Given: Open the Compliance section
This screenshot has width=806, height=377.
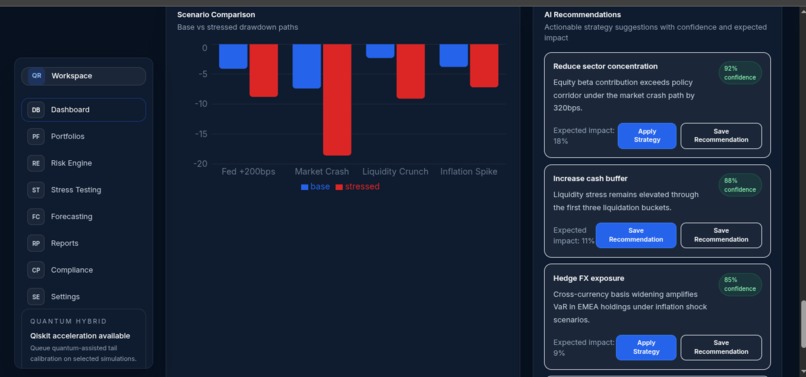Looking at the screenshot, I should coord(83,270).
